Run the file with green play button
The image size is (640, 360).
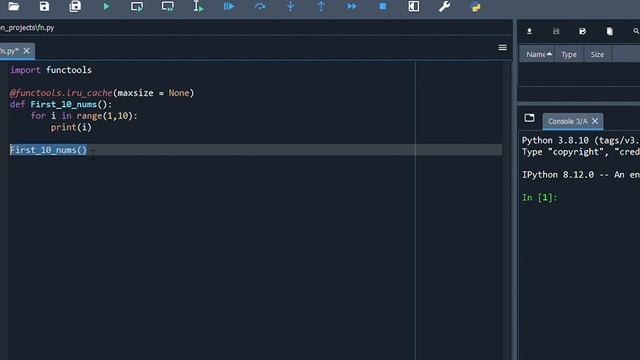pyautogui.click(x=106, y=7)
